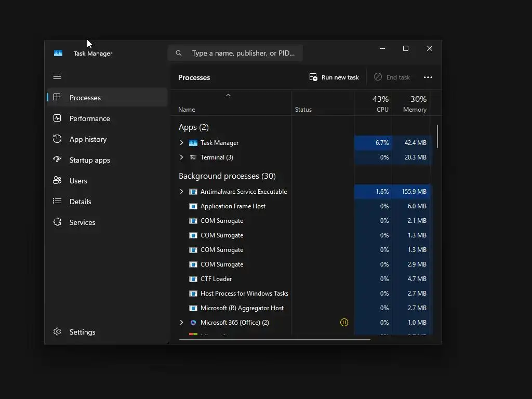Open the Processes page

[107, 97]
